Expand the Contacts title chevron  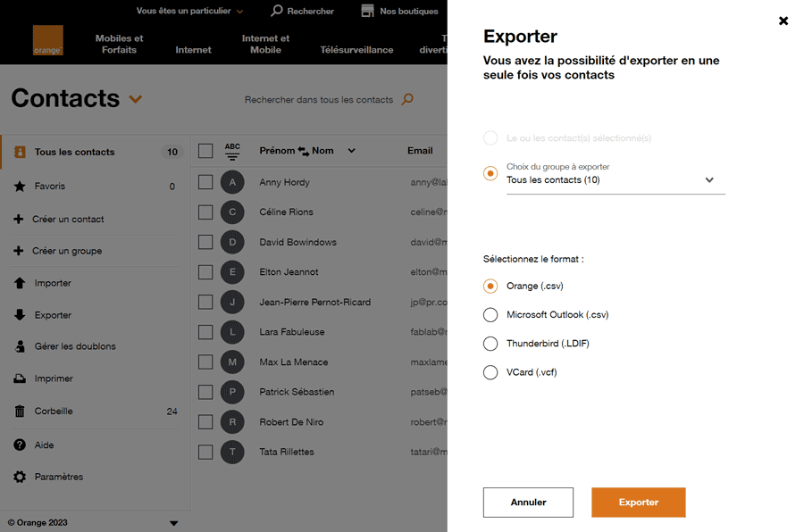point(136,99)
